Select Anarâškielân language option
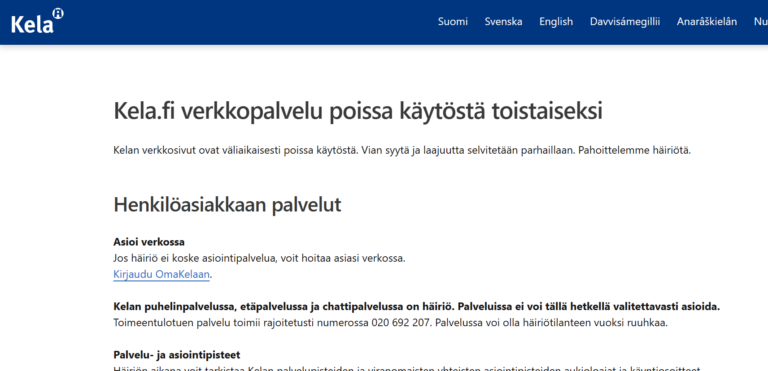Image resolution: width=768 pixels, height=371 pixels. click(x=707, y=22)
